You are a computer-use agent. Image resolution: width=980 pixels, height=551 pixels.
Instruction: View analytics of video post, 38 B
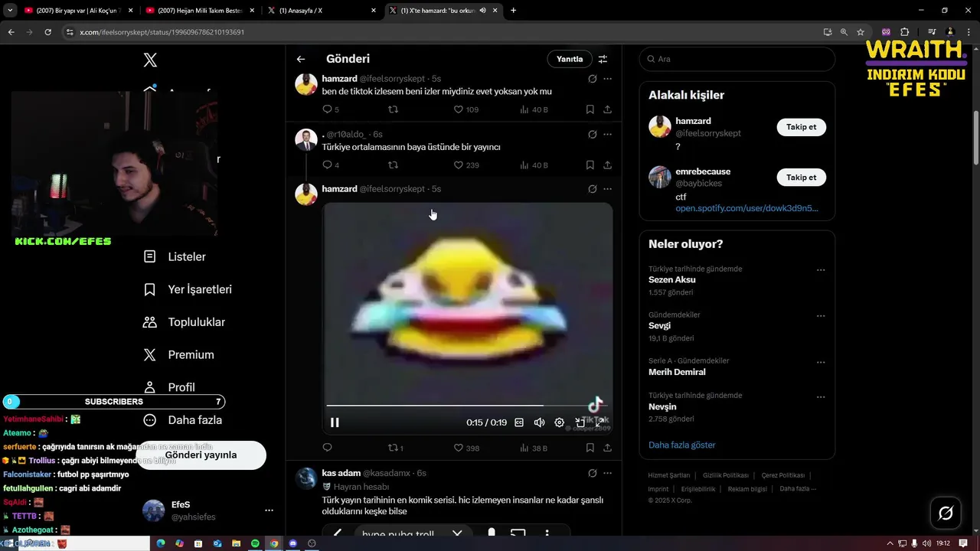[x=534, y=448]
